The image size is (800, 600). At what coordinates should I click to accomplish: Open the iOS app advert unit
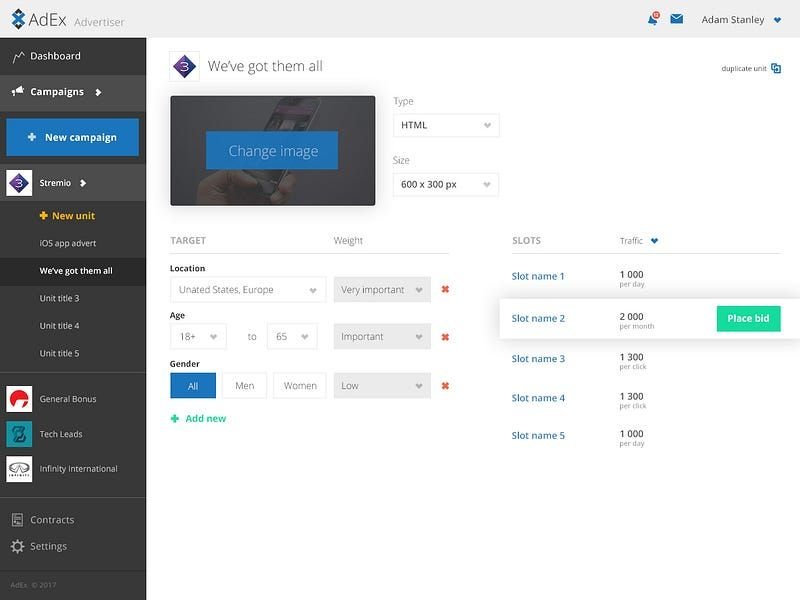click(68, 243)
